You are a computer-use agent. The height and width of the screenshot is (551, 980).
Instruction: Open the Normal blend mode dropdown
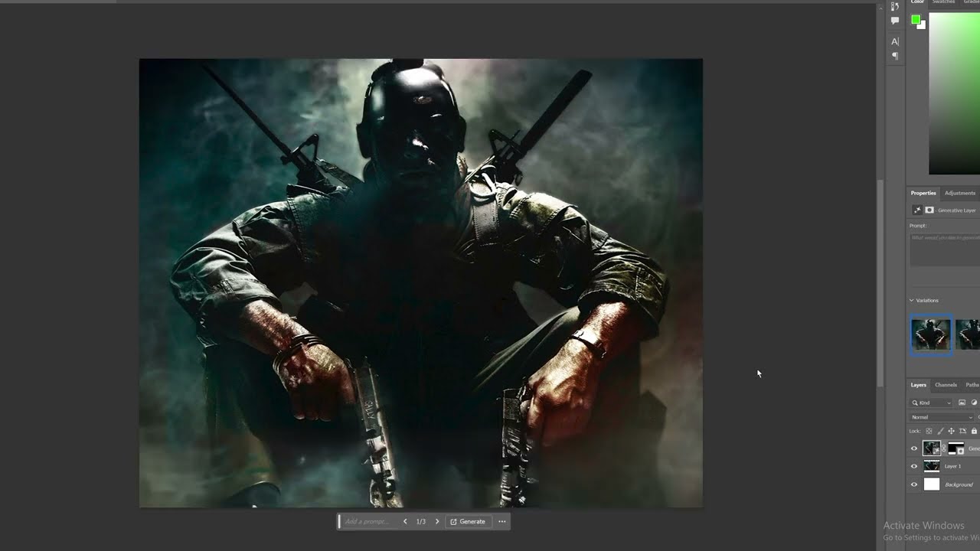(942, 417)
